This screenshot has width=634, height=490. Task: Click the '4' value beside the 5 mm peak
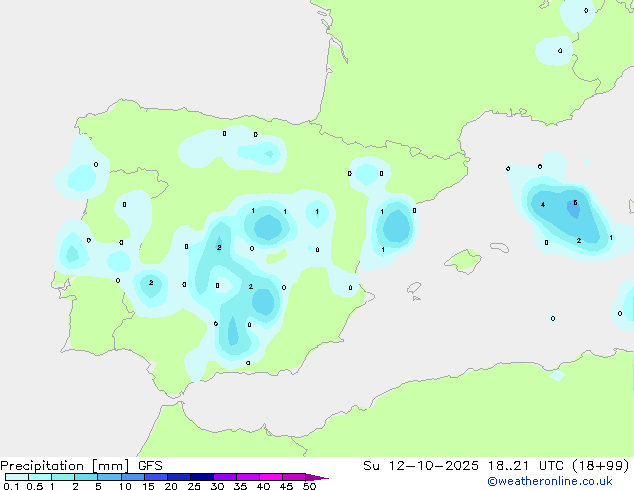pos(543,205)
